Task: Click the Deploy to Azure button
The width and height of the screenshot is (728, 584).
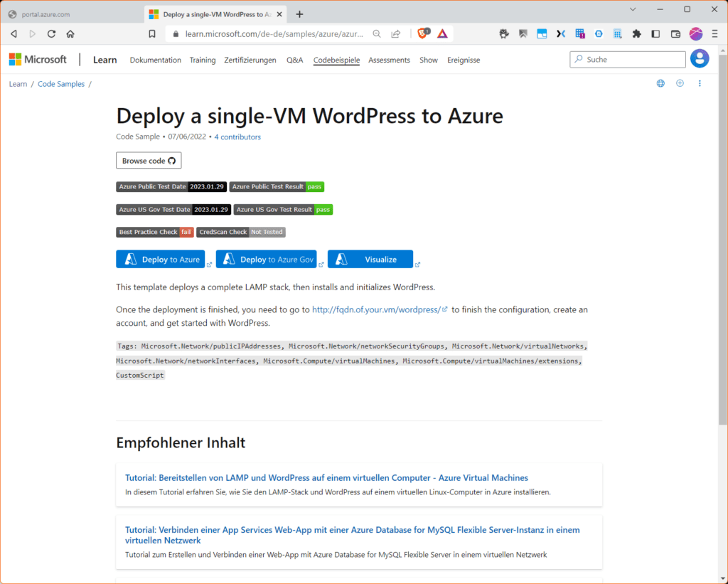Action: click(161, 259)
